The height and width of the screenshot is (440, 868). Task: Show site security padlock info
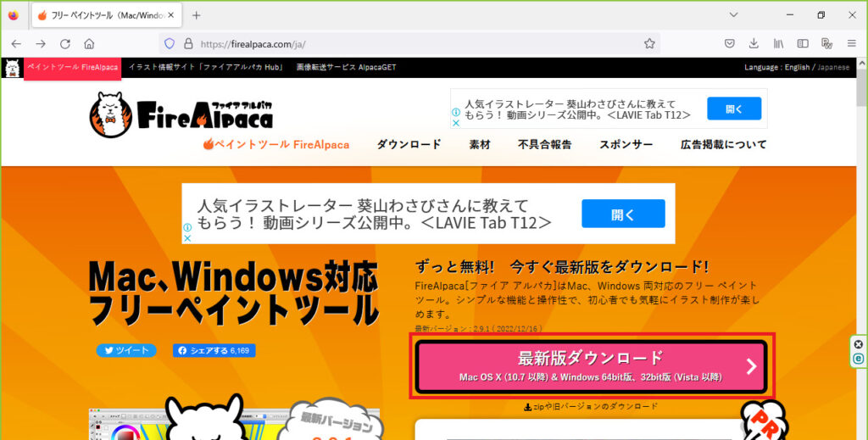pyautogui.click(x=188, y=44)
